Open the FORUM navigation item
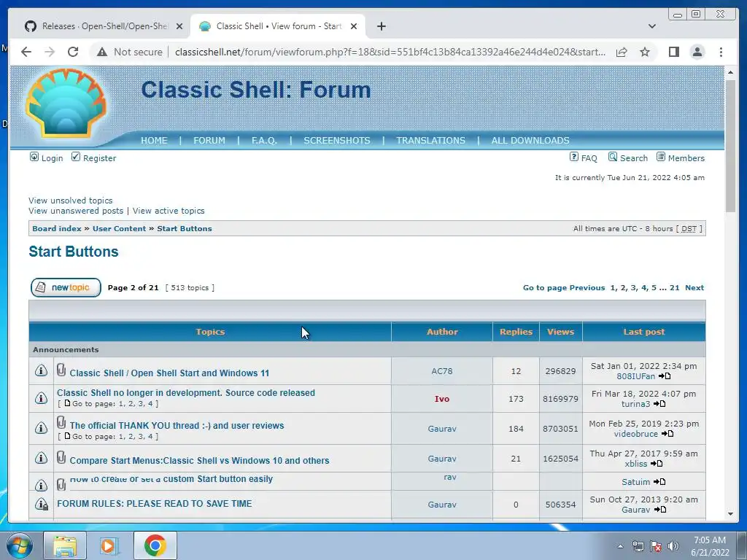747x560 pixels. tap(209, 141)
